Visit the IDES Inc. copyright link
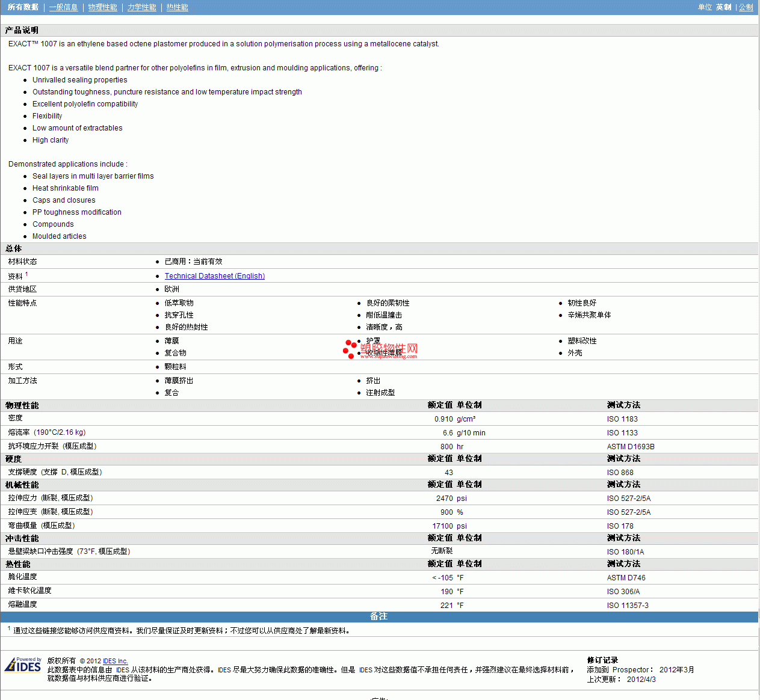The image size is (760, 700). [115, 661]
